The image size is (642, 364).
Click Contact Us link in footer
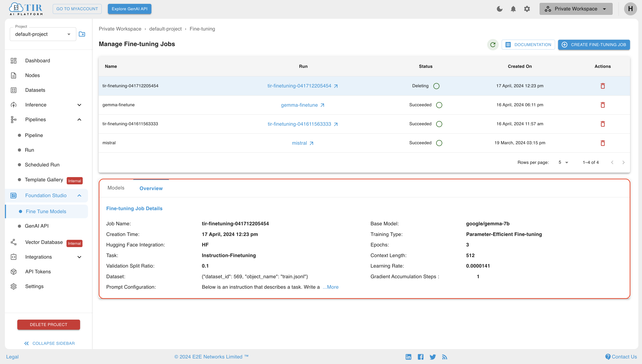(x=621, y=357)
